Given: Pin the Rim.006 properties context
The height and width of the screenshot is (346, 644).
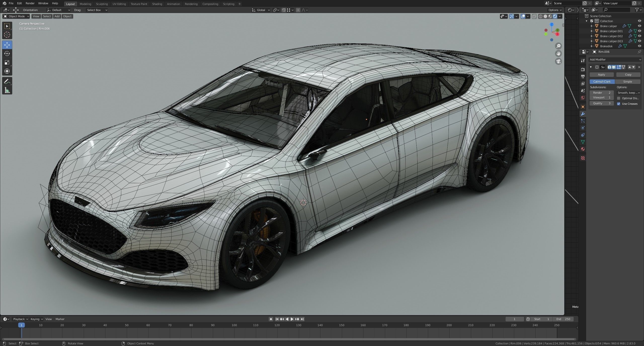Looking at the screenshot, I should click(639, 52).
